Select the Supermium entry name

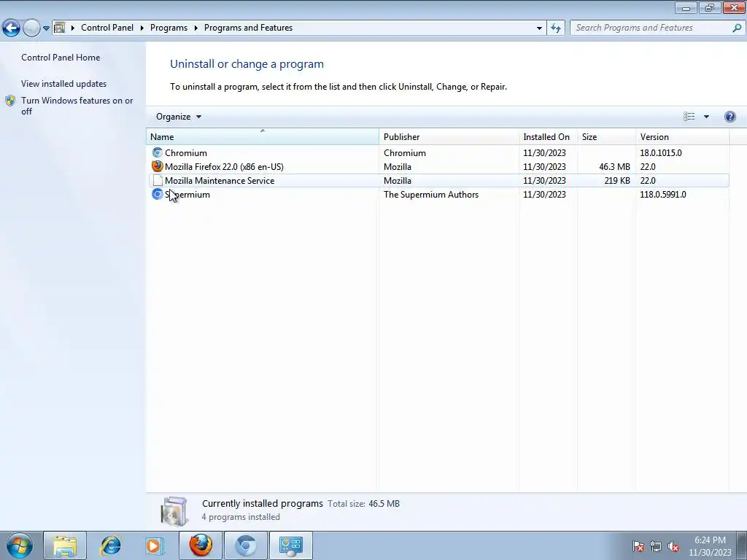pos(187,194)
